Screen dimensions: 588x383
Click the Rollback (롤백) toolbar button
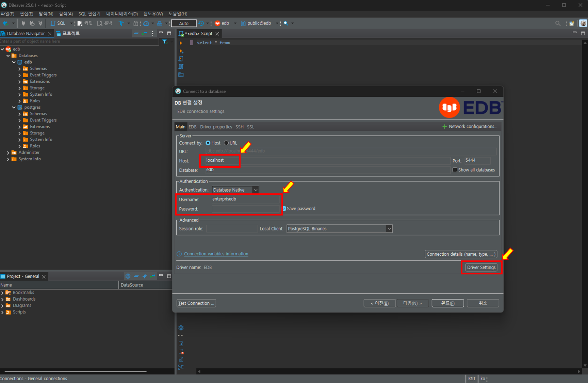coord(105,23)
